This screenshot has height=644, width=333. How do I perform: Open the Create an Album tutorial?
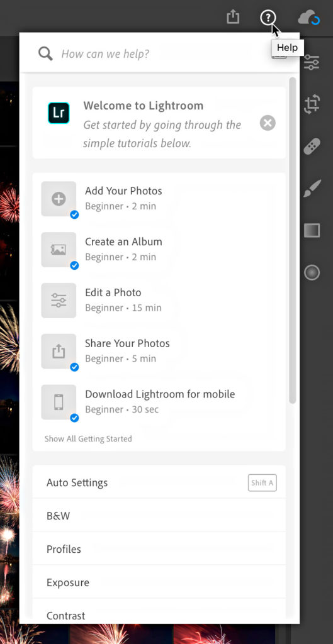159,250
